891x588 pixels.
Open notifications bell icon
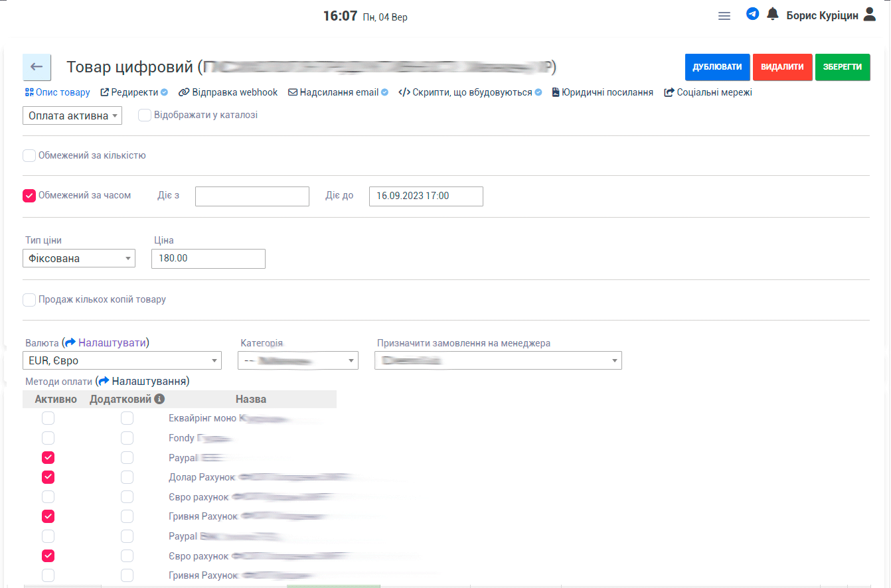(772, 14)
